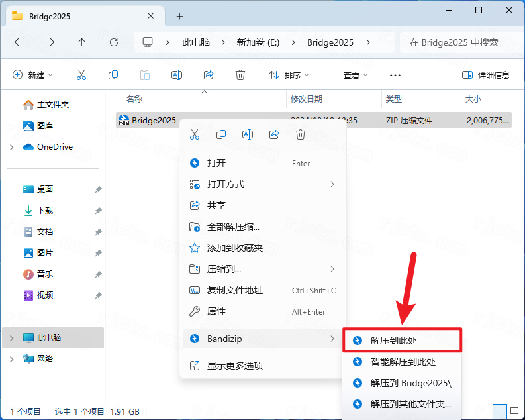Open the 查看 view dropdown

(x=348, y=75)
